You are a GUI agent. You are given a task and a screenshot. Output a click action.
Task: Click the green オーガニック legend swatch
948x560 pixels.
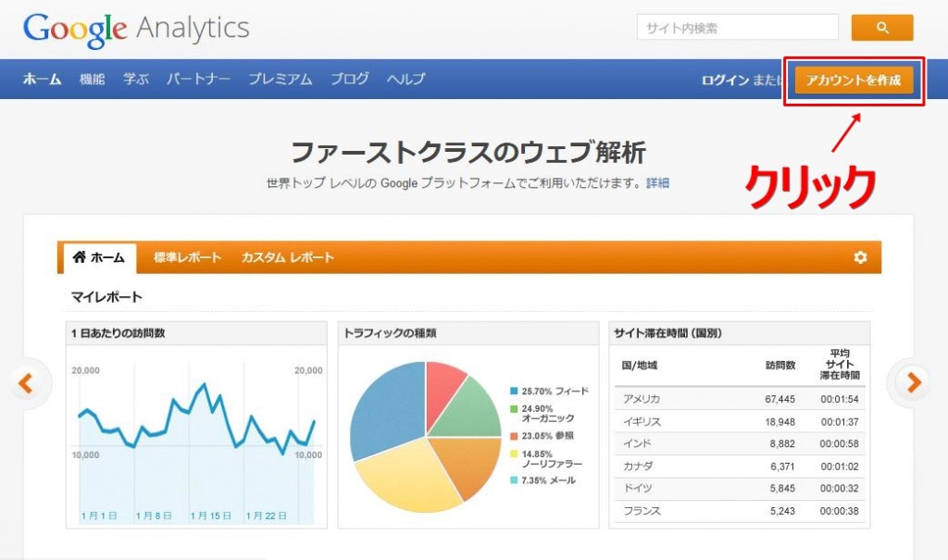(514, 409)
